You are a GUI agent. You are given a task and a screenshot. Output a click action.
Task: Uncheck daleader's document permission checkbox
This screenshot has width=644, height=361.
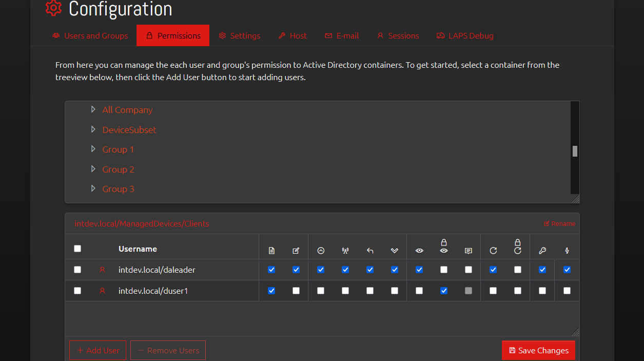271,270
